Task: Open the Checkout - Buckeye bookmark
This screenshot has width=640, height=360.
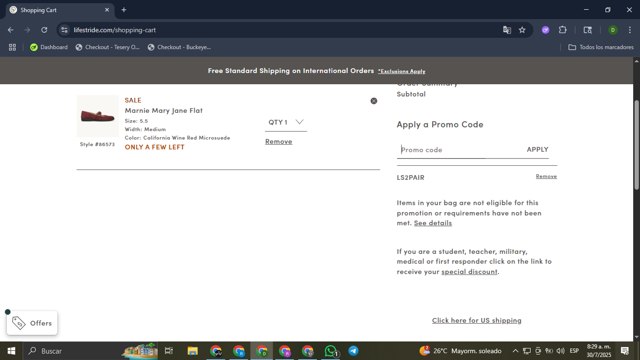Action: (x=179, y=47)
